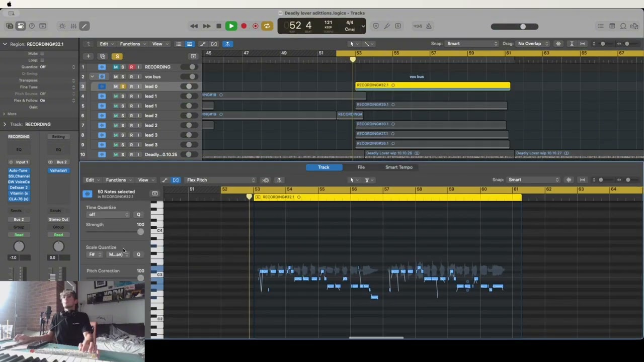Toggle the Editors pencil icon

tap(84, 26)
